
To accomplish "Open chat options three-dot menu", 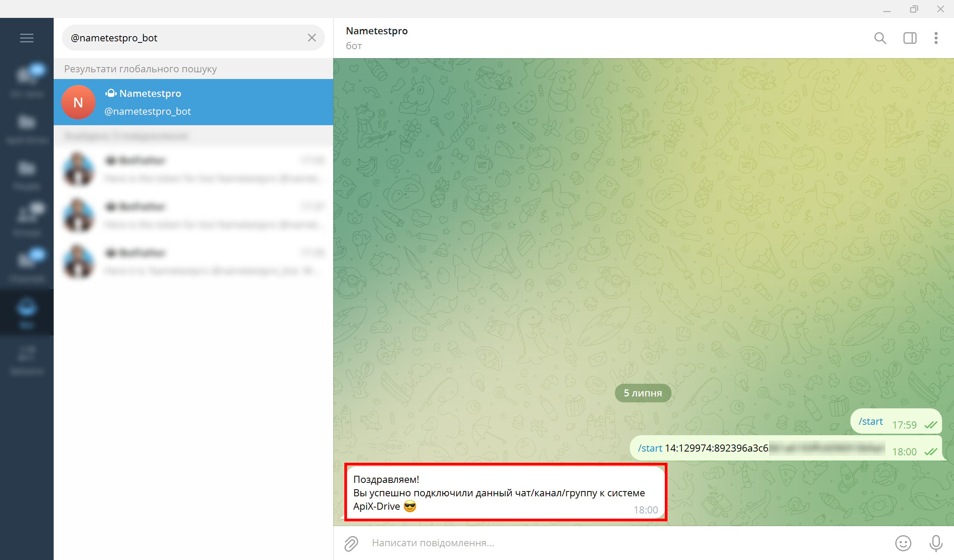I will click(936, 38).
